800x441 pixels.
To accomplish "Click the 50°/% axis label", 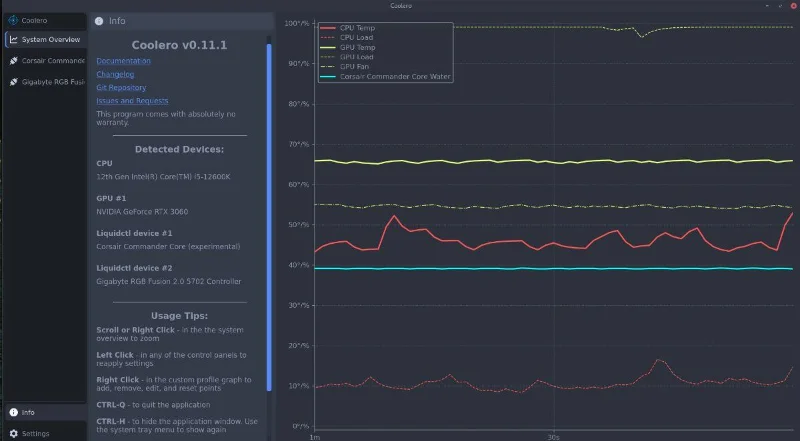I will click(299, 225).
